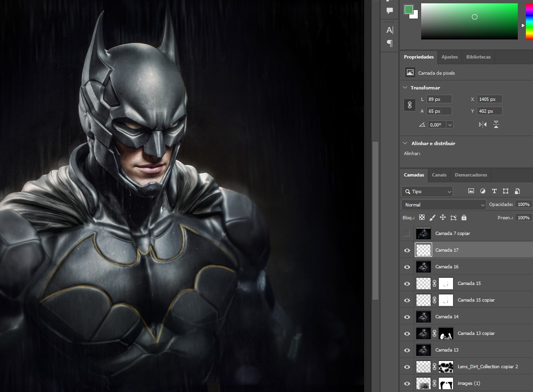The width and height of the screenshot is (533, 392).
Task: Click the flip horizontal icon in Transformar
Action: pyautogui.click(x=483, y=125)
